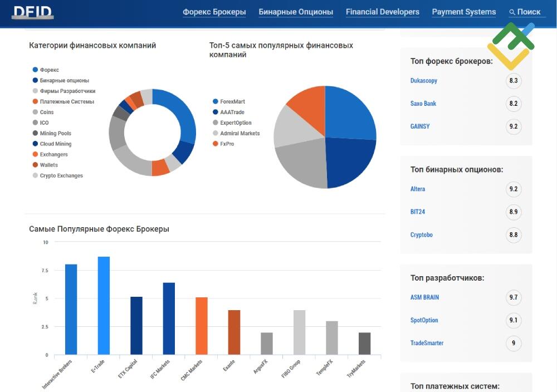
Task: Click 'Самые Популярные Форекс Брокеры' heading
Action: click(x=99, y=229)
